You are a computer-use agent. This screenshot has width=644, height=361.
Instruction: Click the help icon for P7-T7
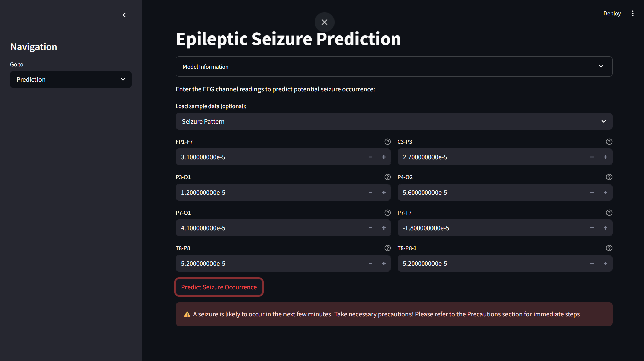coord(609,213)
